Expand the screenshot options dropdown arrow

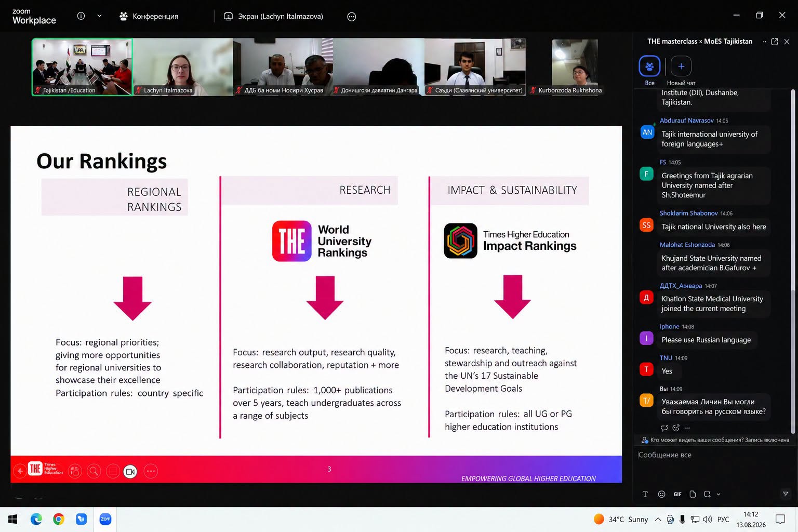719,494
